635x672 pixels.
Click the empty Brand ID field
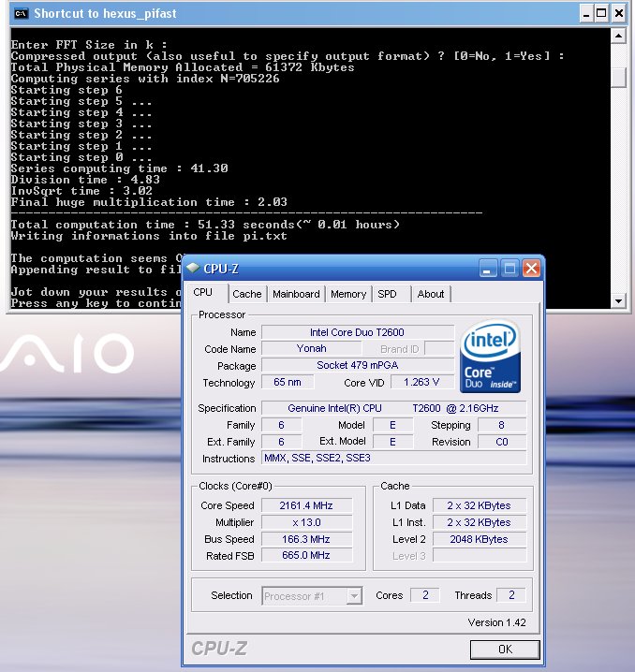[x=439, y=348]
